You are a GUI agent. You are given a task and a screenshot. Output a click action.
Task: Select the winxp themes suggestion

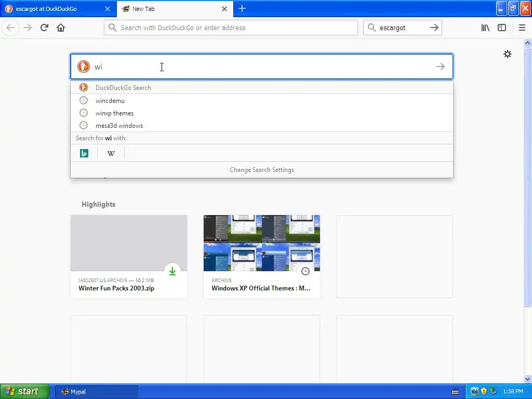[x=262, y=113]
